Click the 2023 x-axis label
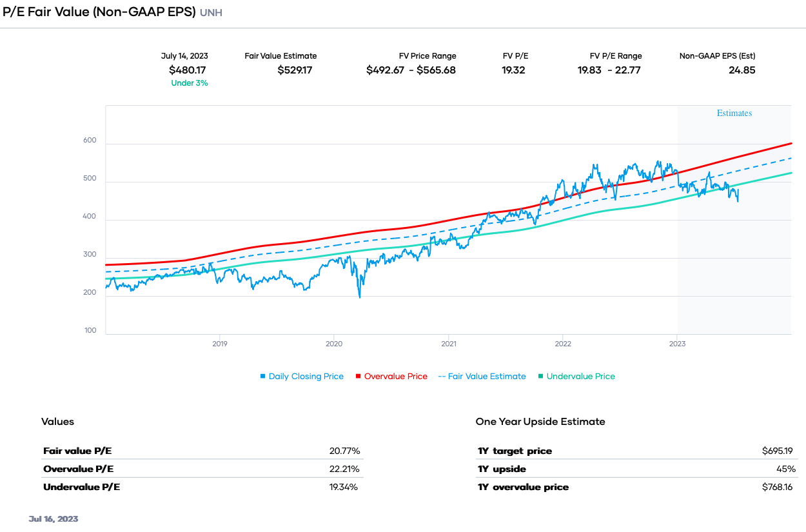Image resolution: width=806 pixels, height=532 pixels. tap(677, 344)
